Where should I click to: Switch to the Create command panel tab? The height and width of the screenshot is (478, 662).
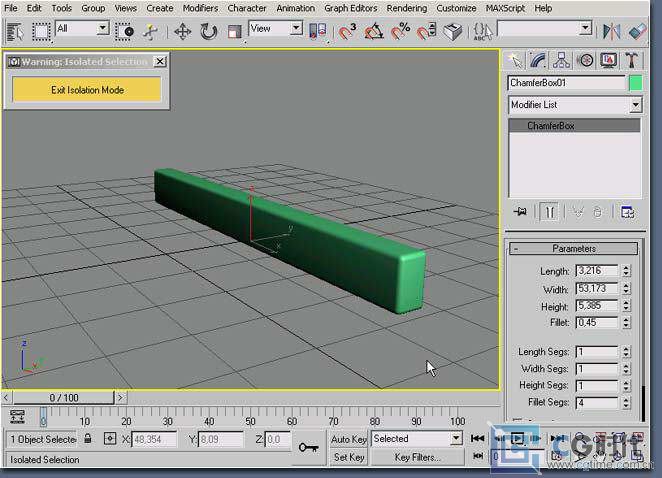[x=515, y=61]
